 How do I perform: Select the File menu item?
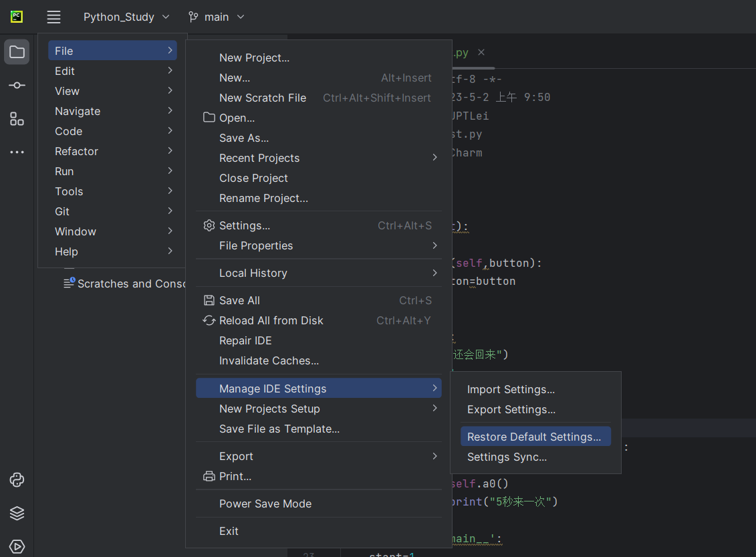point(112,51)
